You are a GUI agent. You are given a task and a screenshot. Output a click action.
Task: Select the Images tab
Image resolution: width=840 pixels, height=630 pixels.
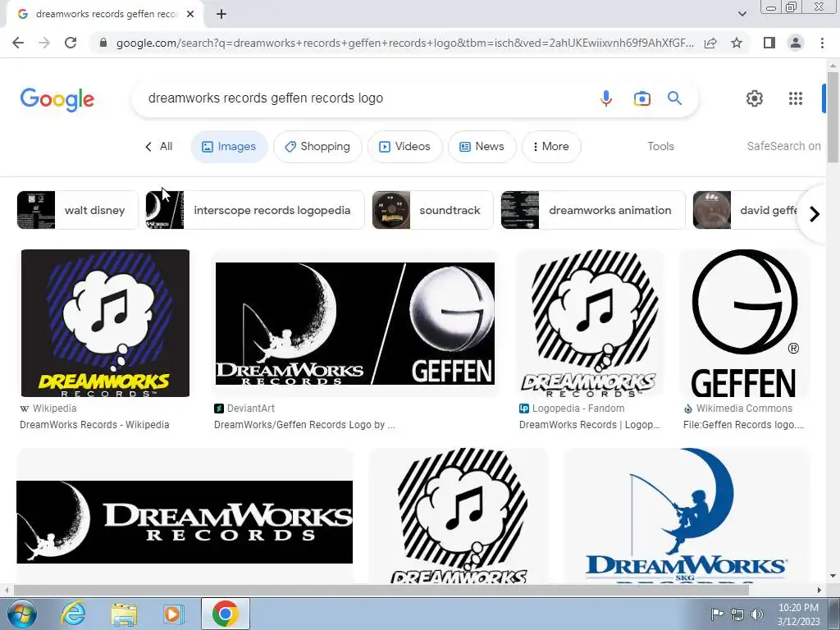[229, 146]
